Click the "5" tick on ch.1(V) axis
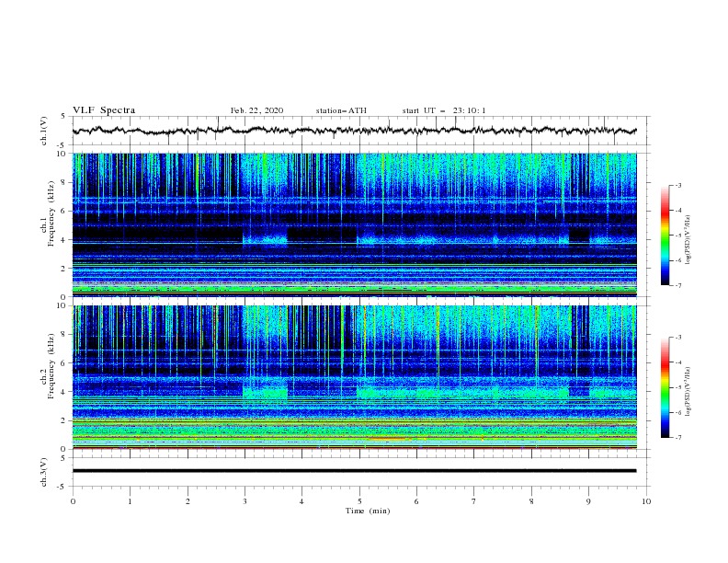 tap(63, 117)
